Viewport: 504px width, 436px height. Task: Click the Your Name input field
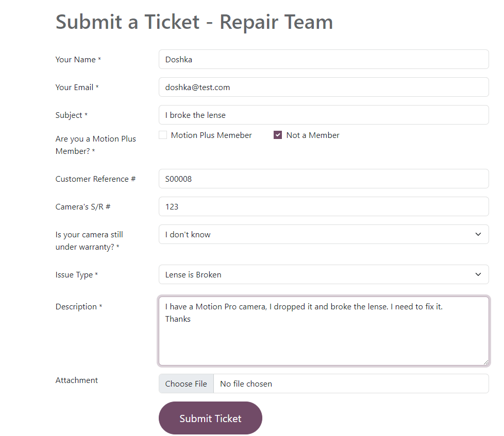click(x=323, y=59)
